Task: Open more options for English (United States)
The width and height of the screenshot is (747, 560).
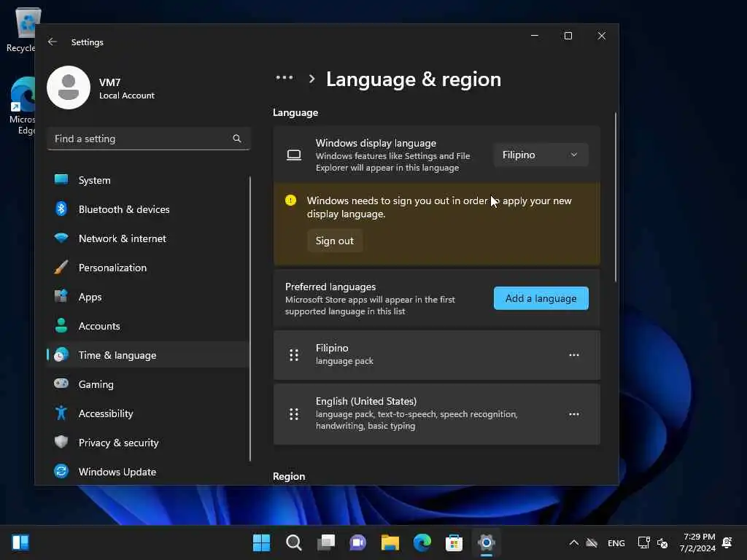Action: pos(574,414)
